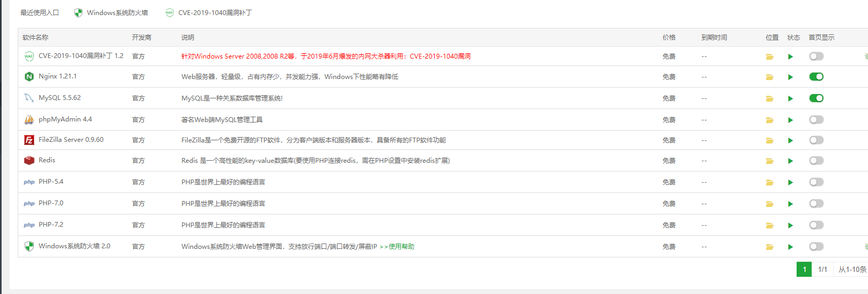
Task: Open folder location for Windows系统防火墙 2.0 row
Action: 769,247
